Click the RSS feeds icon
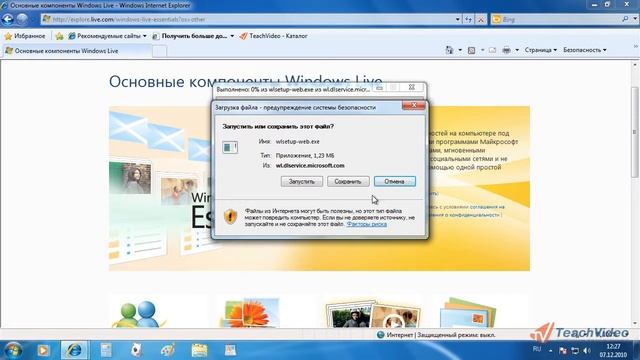 pyautogui.click(x=471, y=50)
